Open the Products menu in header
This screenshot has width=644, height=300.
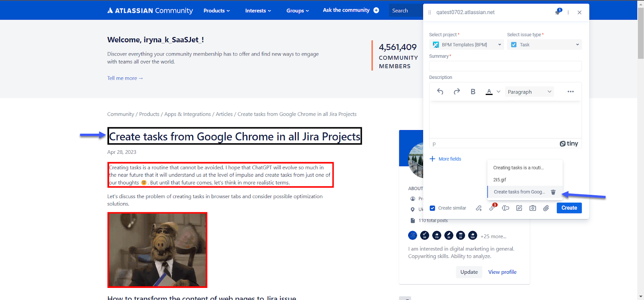click(217, 10)
